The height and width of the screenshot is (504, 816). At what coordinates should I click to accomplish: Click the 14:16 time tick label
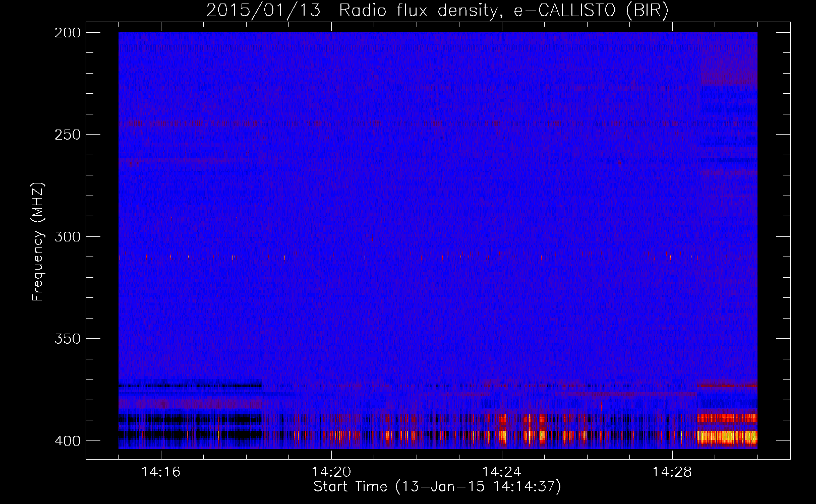point(161,472)
